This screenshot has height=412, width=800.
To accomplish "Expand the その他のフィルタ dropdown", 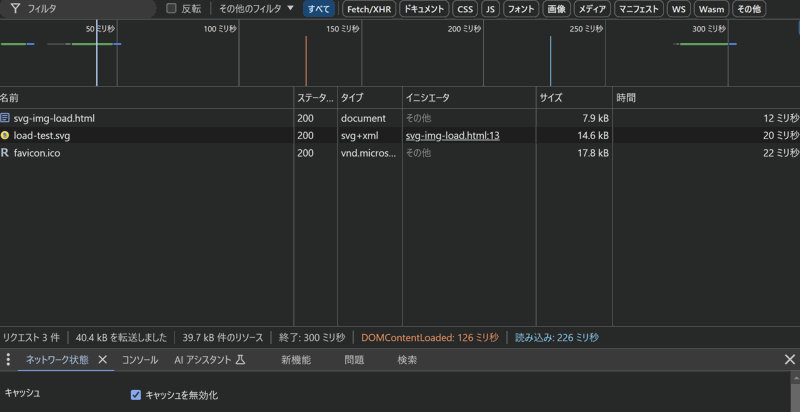I will click(x=257, y=8).
